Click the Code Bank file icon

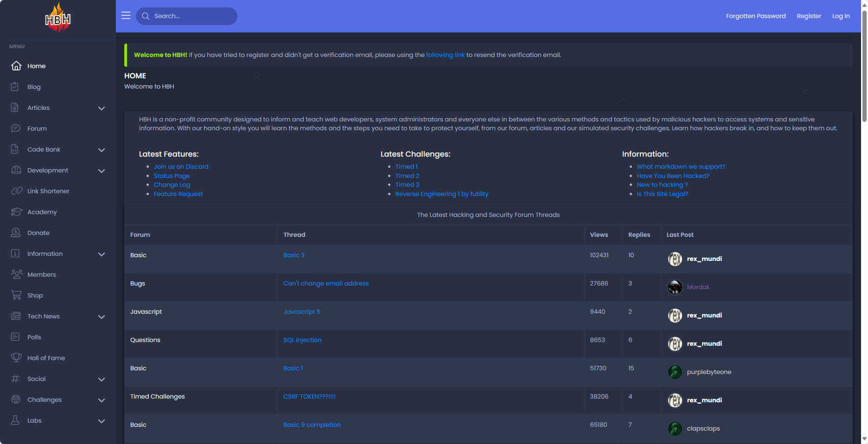(15, 149)
